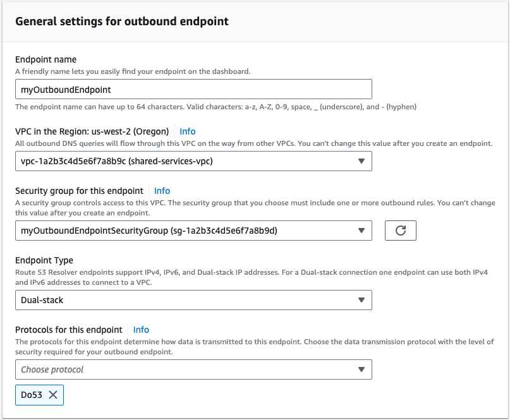Click the General settings section header
Screen dimensions: 510x420
[123, 21]
